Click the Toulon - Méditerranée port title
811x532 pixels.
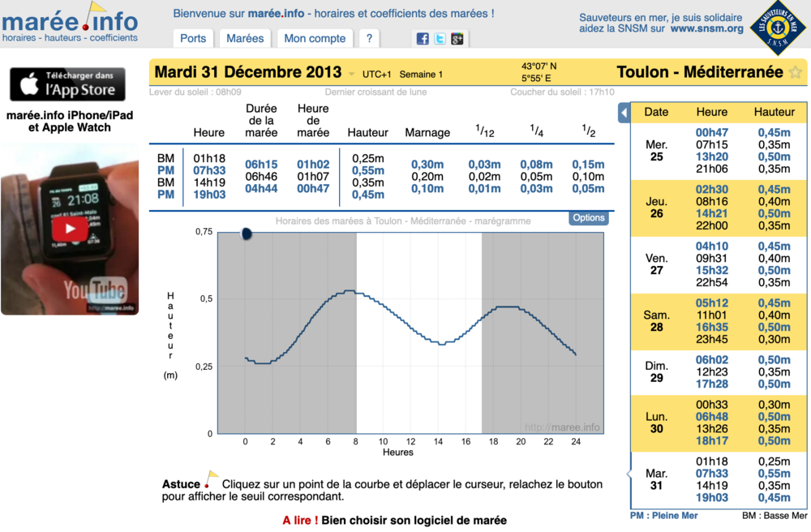pyautogui.click(x=700, y=72)
